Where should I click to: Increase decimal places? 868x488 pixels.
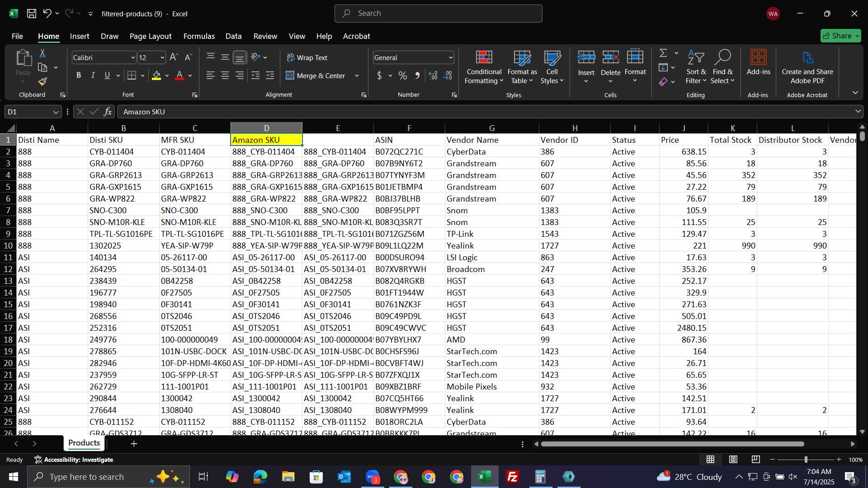tap(433, 75)
